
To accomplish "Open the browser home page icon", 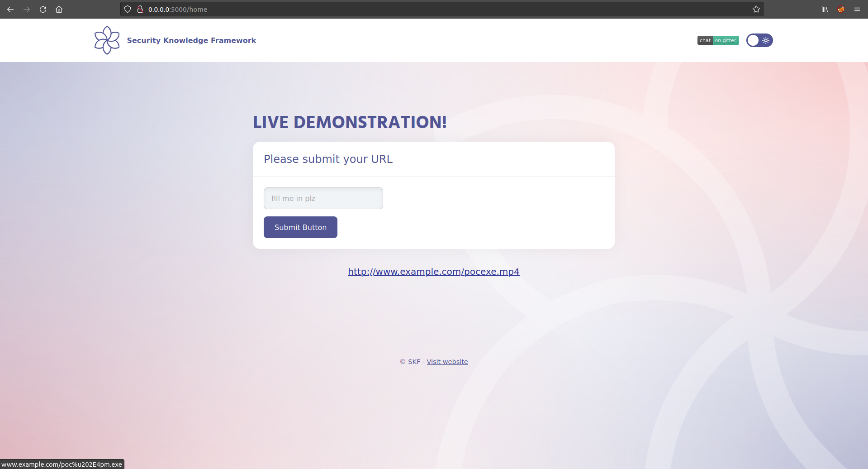I will pos(59,9).
